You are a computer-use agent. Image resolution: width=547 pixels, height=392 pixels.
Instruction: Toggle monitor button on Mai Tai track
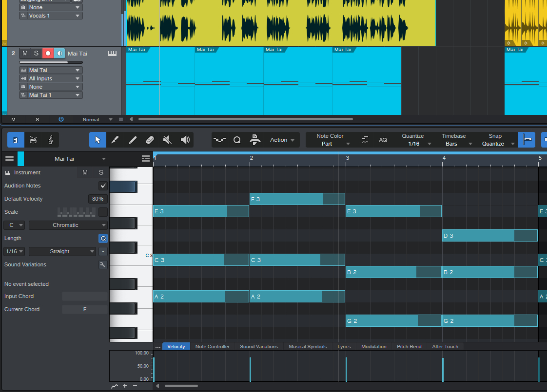(x=59, y=54)
